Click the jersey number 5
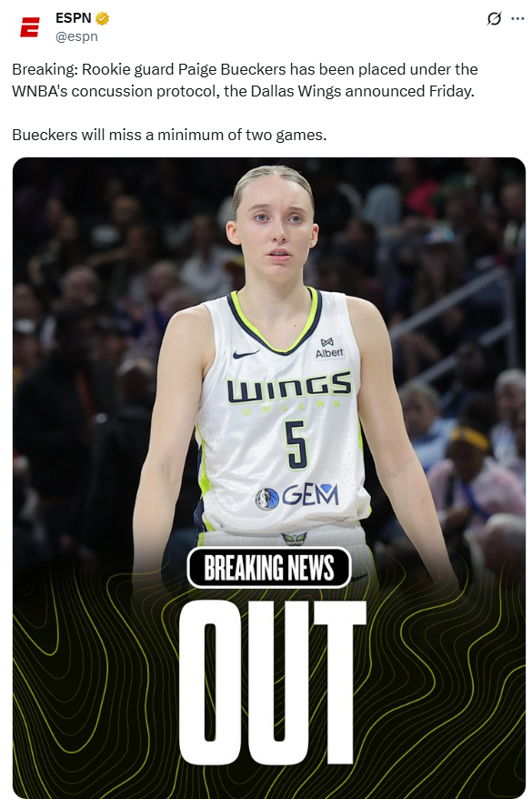The width and height of the screenshot is (532, 799). tap(296, 445)
